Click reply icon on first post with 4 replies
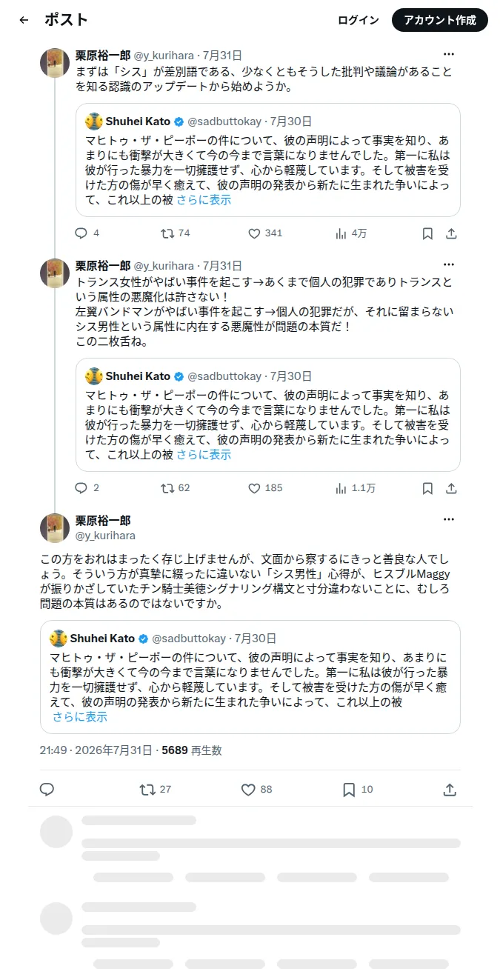 coord(81,233)
